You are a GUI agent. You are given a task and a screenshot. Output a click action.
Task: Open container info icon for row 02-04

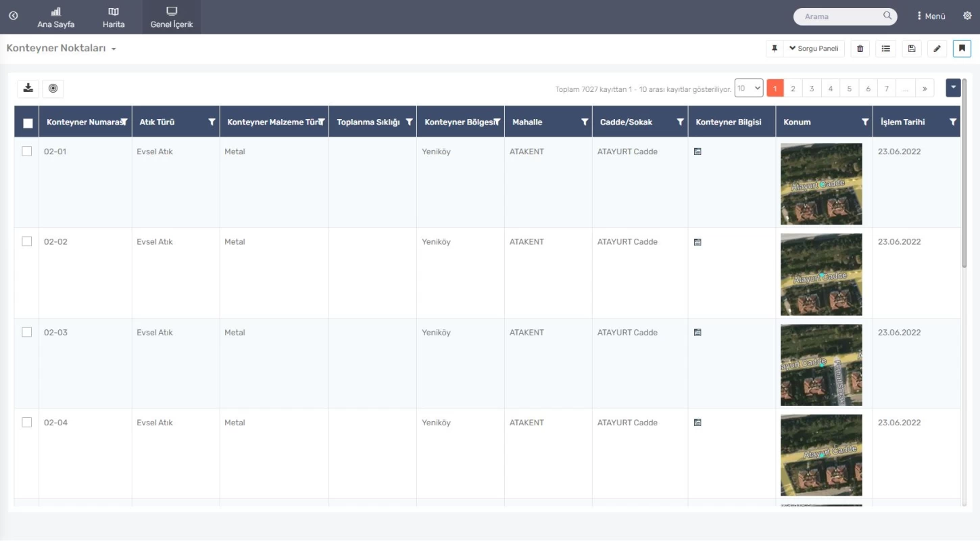697,423
